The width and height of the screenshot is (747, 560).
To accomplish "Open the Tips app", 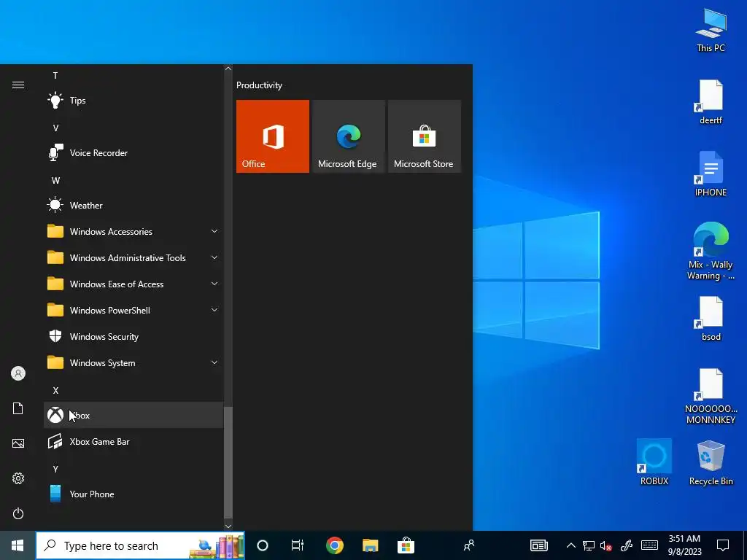I will [x=133, y=101].
